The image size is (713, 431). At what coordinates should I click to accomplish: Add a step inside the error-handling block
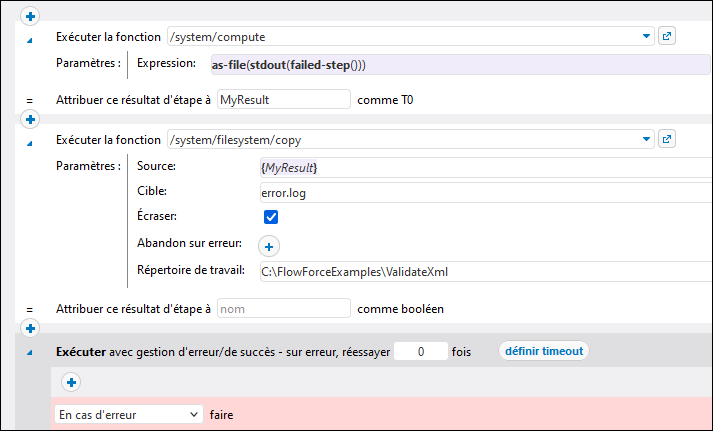click(x=71, y=381)
